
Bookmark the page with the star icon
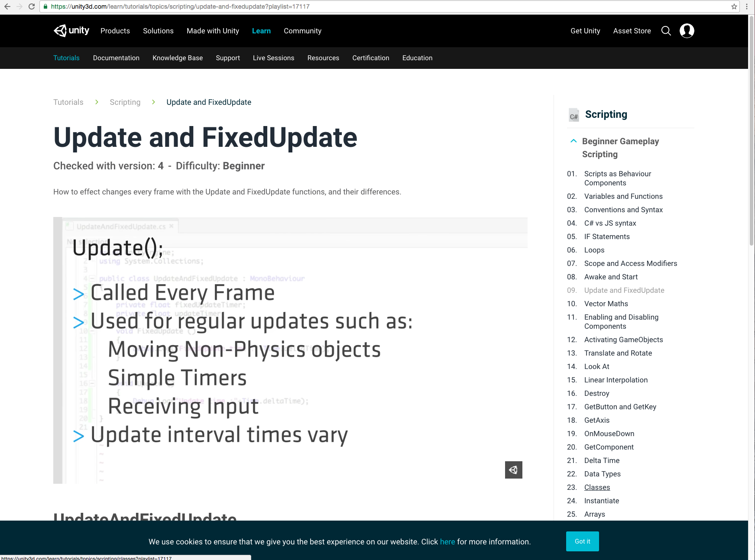(734, 6)
